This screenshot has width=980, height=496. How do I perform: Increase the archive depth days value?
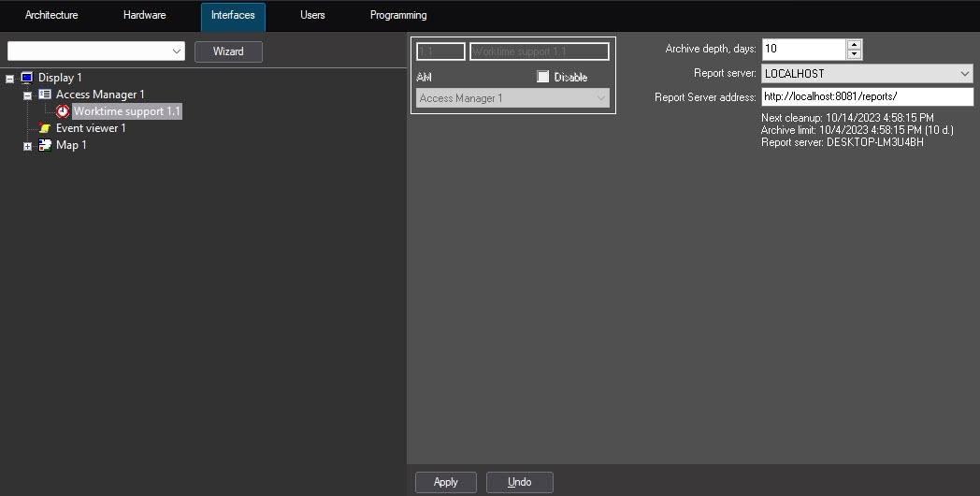click(x=855, y=44)
